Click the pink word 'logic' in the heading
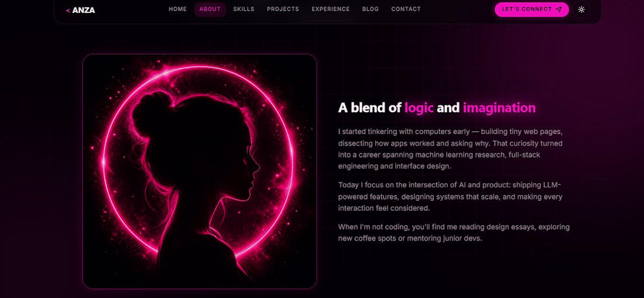Viewport: 644px width, 298px height. (x=419, y=108)
